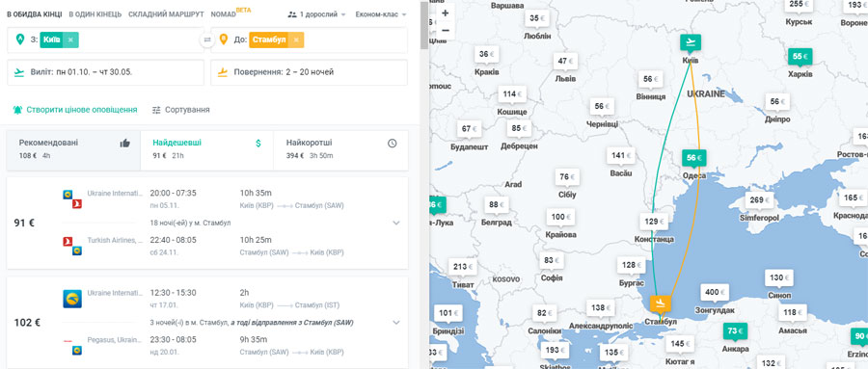Click the departure plane icon in Виліт field
Image resolution: width=868 pixels, height=369 pixels.
tap(19, 72)
